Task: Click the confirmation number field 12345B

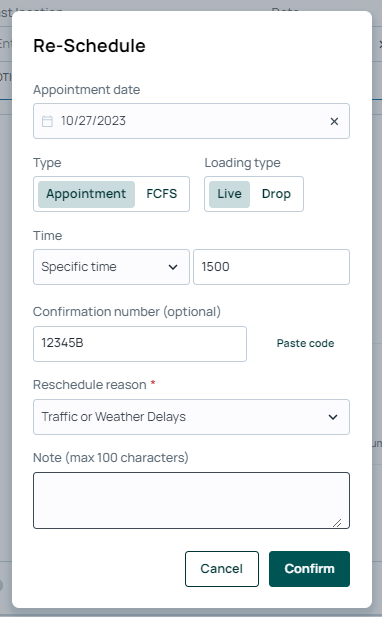Action: (140, 344)
